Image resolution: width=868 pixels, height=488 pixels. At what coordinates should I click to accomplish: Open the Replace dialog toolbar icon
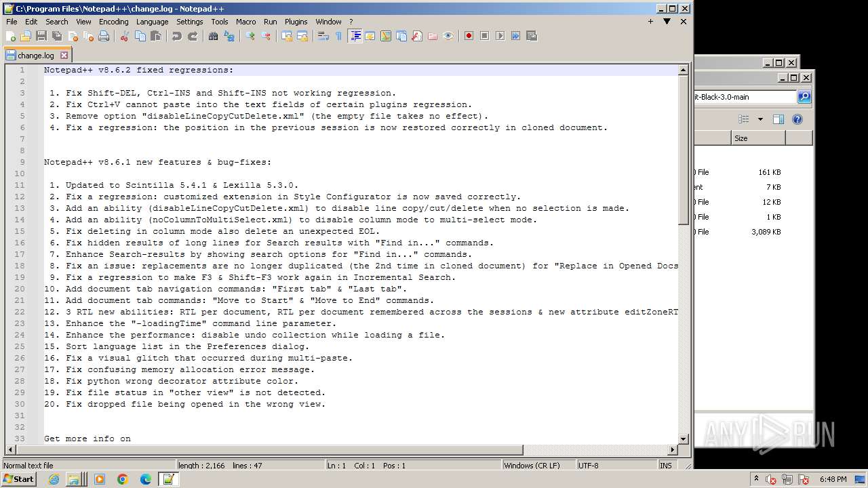click(x=229, y=36)
